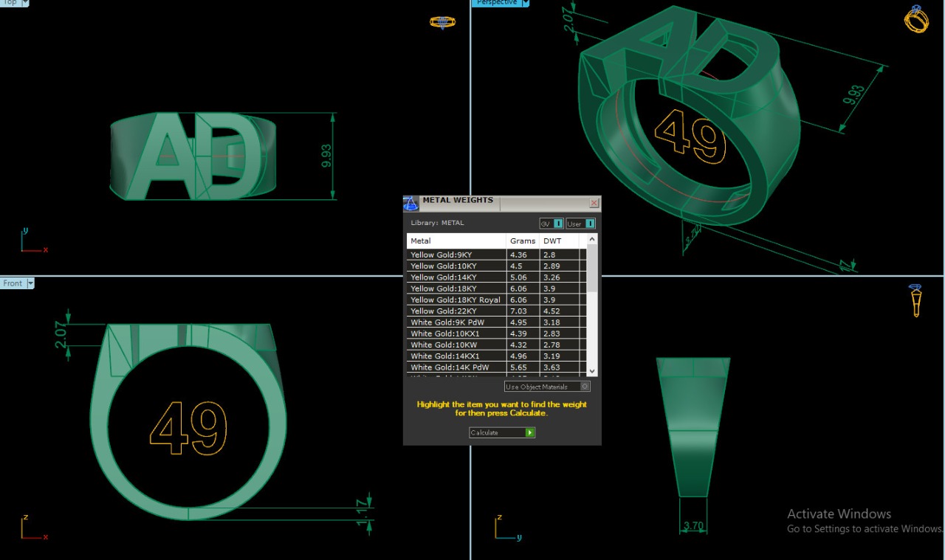
Task: Select the Perspective viewport title tab
Action: [496, 3]
